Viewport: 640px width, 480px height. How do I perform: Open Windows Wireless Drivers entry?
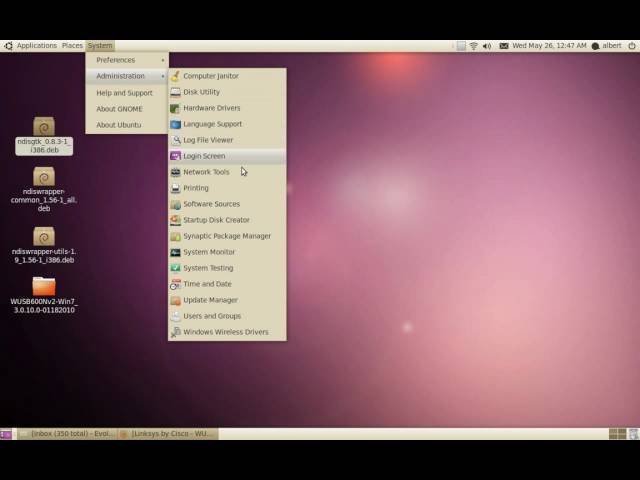pos(227,332)
